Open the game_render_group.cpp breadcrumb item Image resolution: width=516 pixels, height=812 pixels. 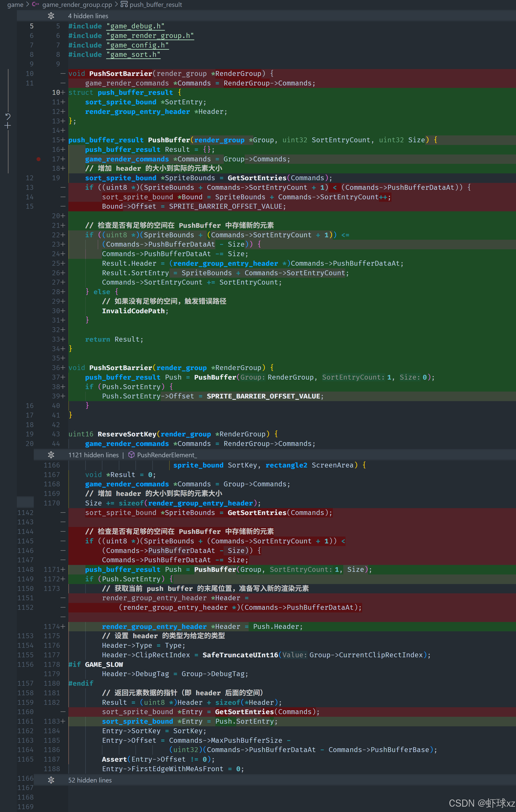tap(77, 4)
